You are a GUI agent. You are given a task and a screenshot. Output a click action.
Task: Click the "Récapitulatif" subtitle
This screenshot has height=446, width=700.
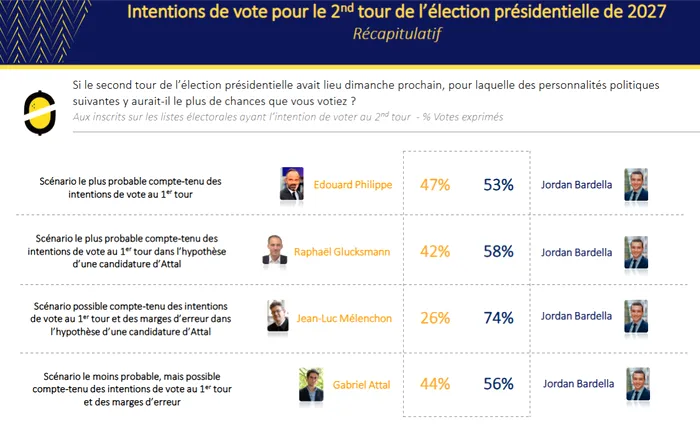click(x=397, y=35)
